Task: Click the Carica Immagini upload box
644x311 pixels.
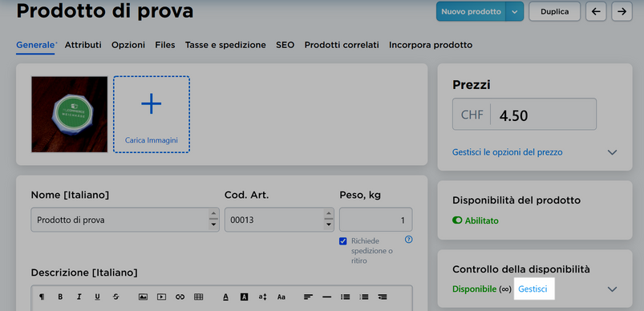Action: click(x=152, y=115)
